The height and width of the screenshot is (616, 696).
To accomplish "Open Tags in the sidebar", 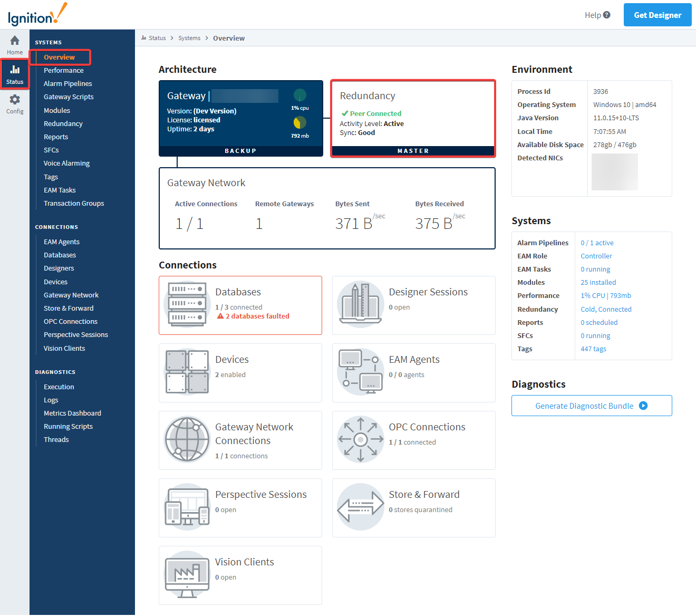I will (51, 177).
